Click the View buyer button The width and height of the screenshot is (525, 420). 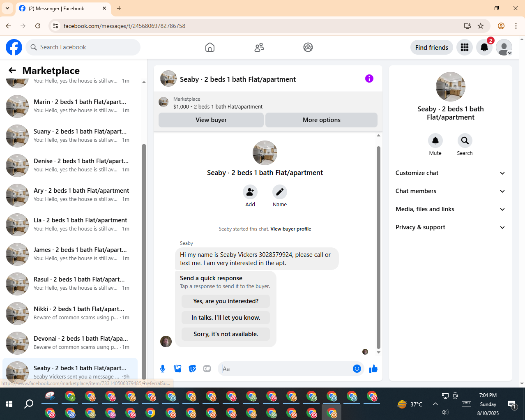pyautogui.click(x=211, y=120)
